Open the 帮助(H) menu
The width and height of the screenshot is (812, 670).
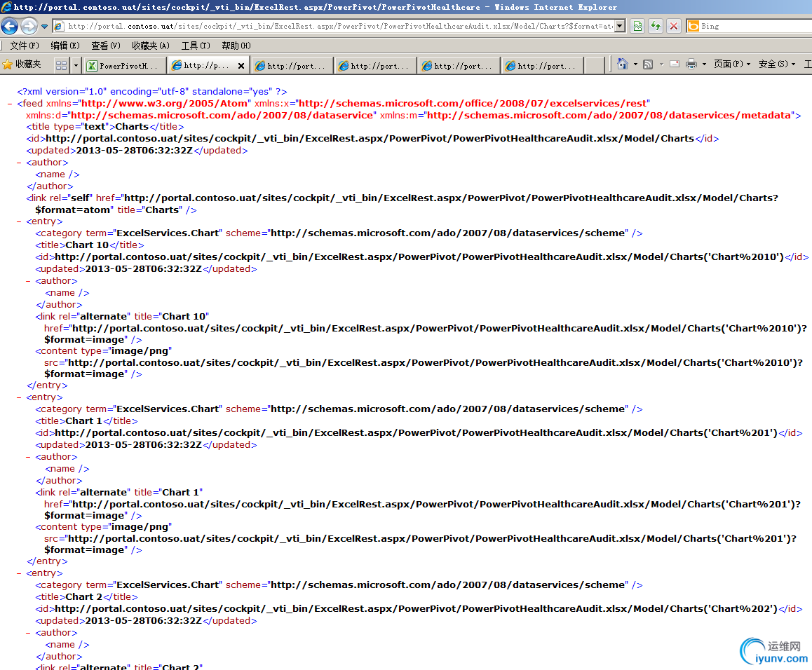tap(236, 46)
